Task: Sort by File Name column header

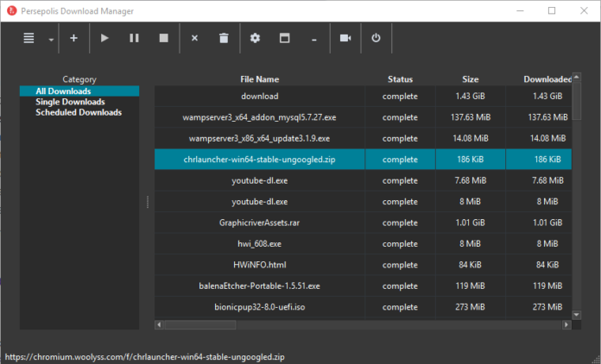Action: pos(260,79)
